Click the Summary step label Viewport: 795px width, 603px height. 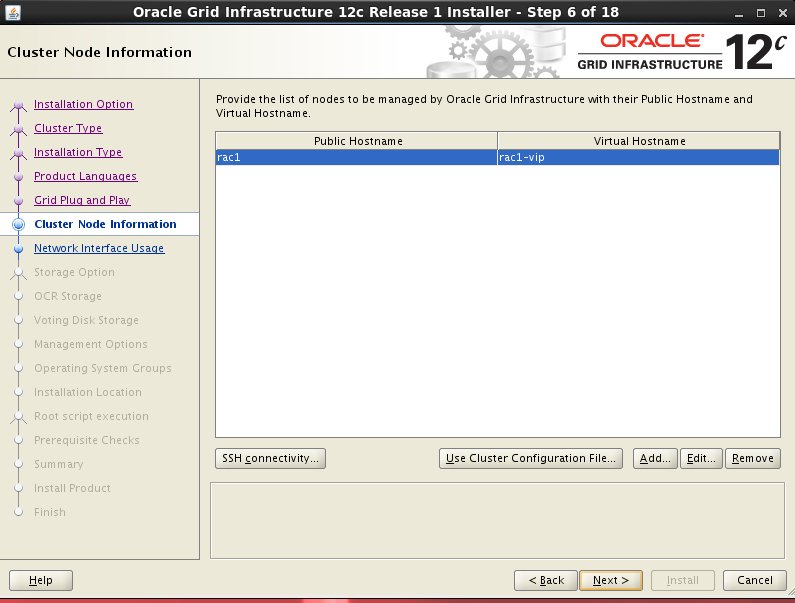click(59, 464)
